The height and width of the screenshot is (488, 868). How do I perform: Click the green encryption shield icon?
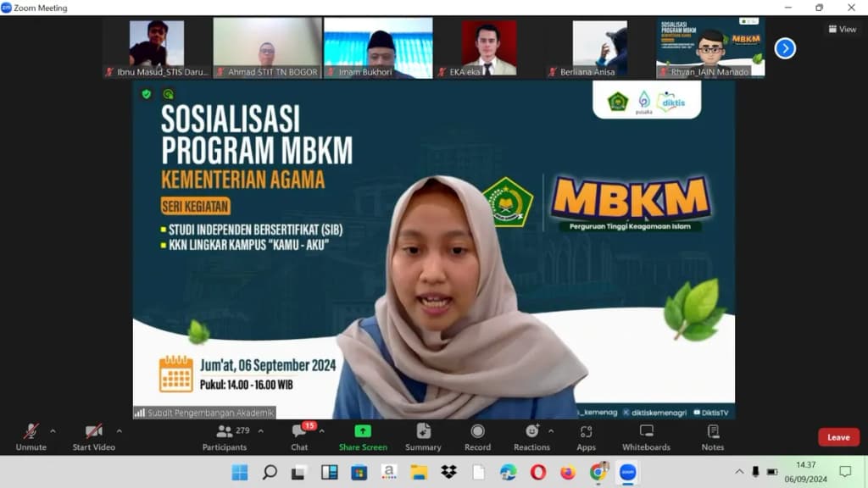(146, 94)
